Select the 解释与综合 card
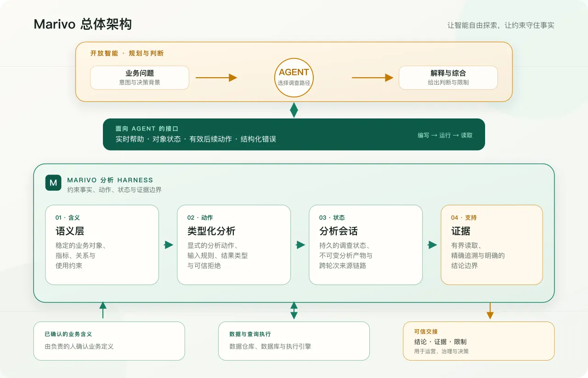The height and width of the screenshot is (378, 588). (448, 78)
